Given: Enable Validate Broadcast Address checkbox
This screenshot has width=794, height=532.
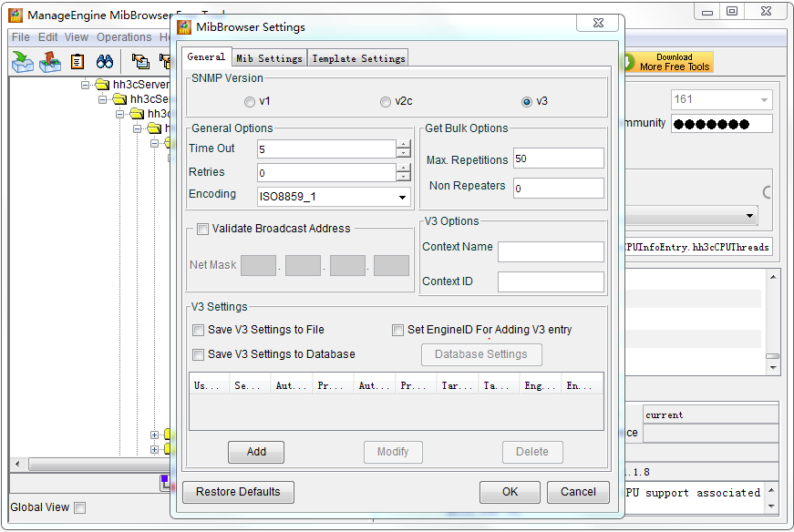Looking at the screenshot, I should [x=202, y=229].
